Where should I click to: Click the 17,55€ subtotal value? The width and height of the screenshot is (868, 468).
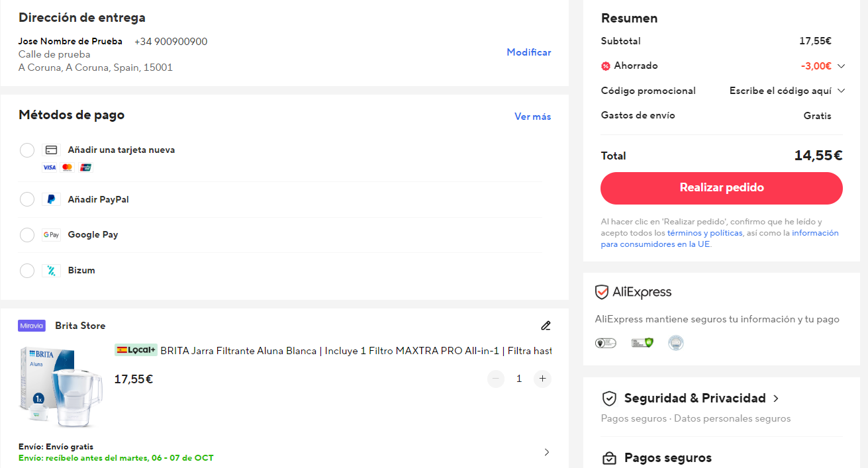click(x=815, y=41)
